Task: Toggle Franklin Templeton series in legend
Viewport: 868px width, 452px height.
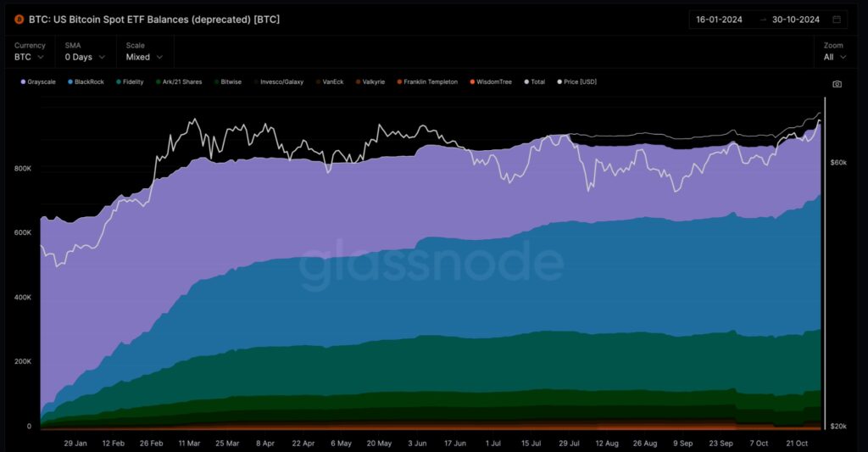Action: [427, 82]
